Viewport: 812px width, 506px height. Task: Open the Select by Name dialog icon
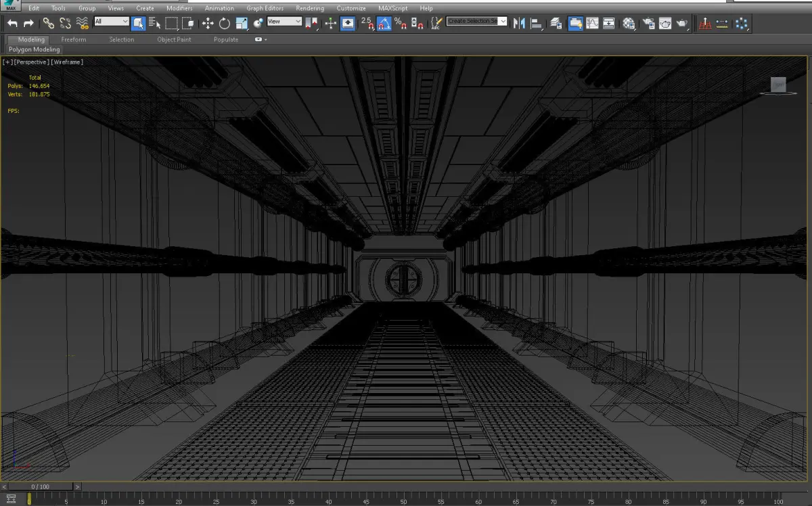coord(155,23)
